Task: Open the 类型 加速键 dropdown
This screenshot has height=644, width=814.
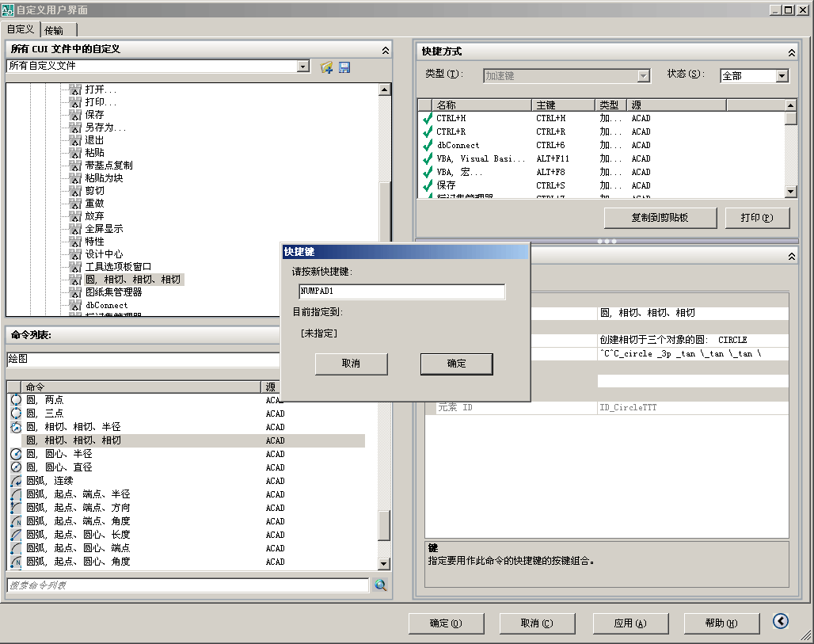Action: click(x=644, y=76)
